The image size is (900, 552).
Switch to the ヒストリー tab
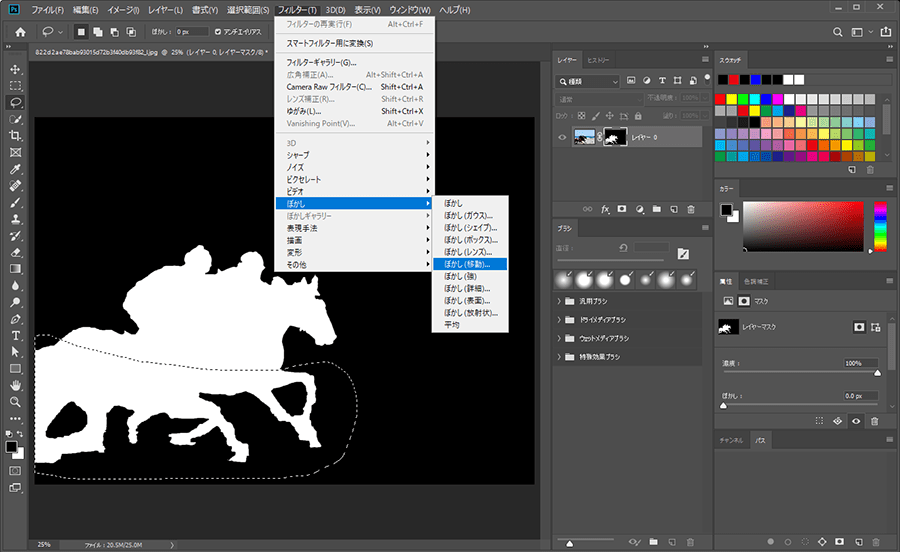(x=598, y=59)
